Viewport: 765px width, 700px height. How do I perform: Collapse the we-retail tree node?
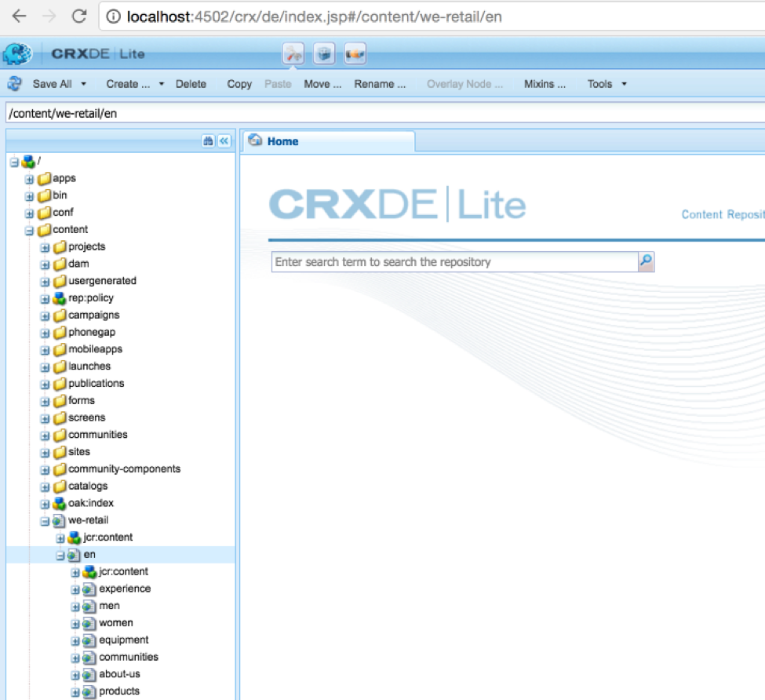click(46, 521)
